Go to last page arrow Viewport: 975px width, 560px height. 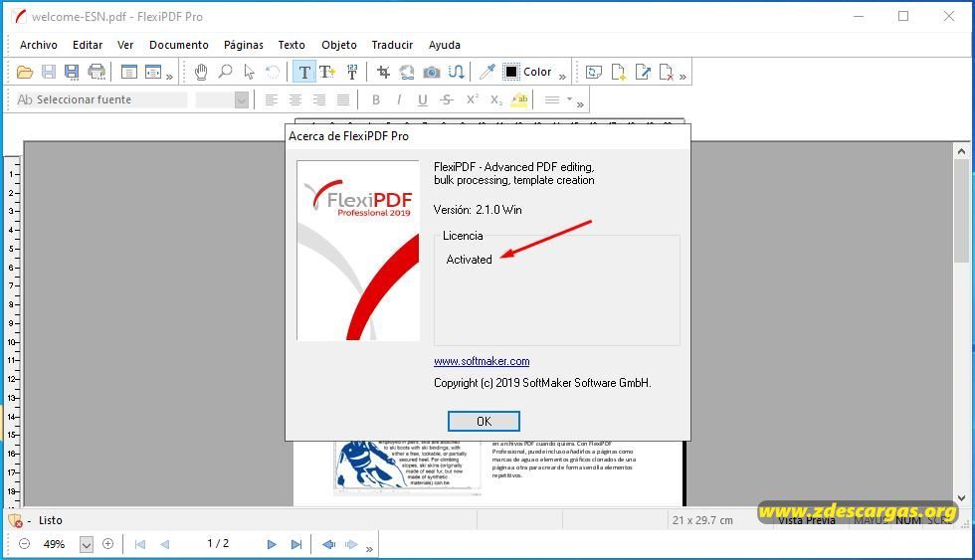pos(296,544)
